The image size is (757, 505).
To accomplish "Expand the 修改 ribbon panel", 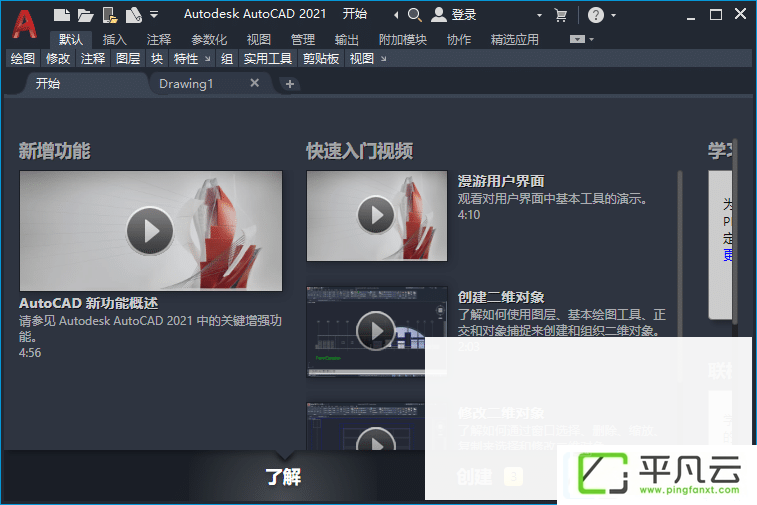I will coord(58,59).
